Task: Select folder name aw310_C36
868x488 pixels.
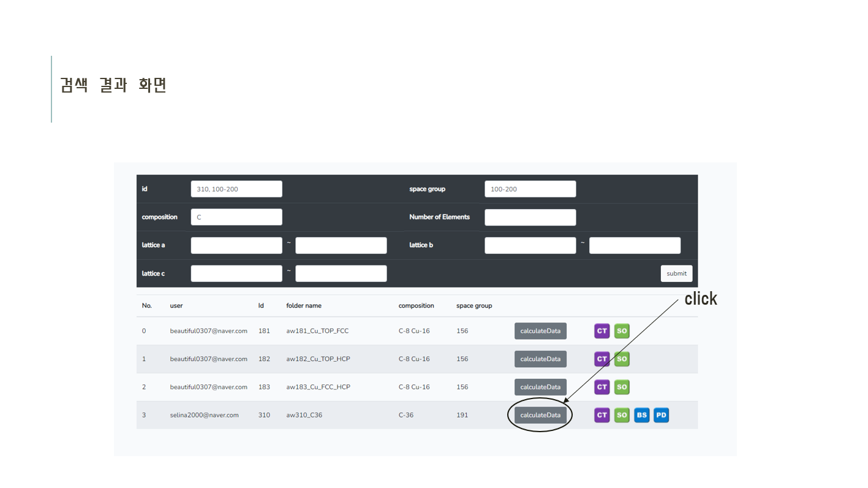Action: pyautogui.click(x=304, y=416)
